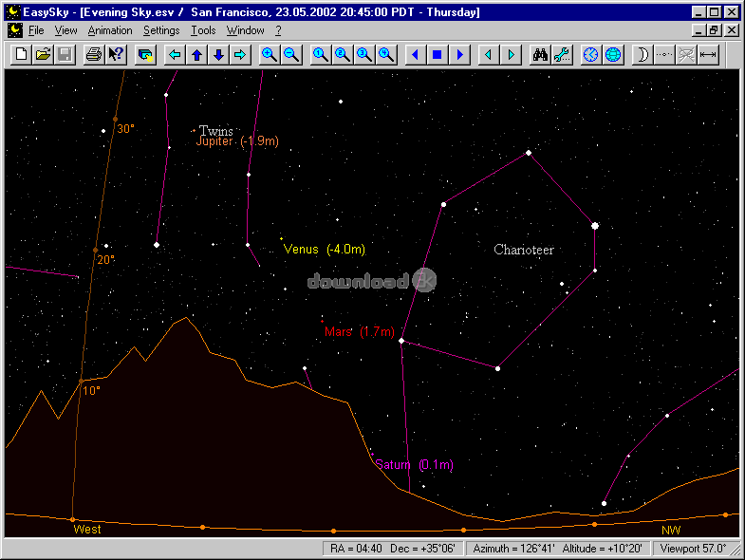
Task: Click the horizontal measure arrows icon
Action: pyautogui.click(x=708, y=55)
